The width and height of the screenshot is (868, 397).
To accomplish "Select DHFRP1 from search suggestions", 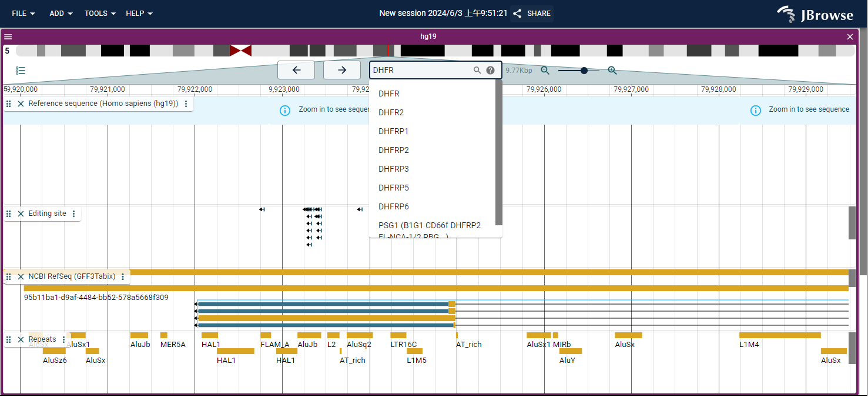I will click(433, 131).
